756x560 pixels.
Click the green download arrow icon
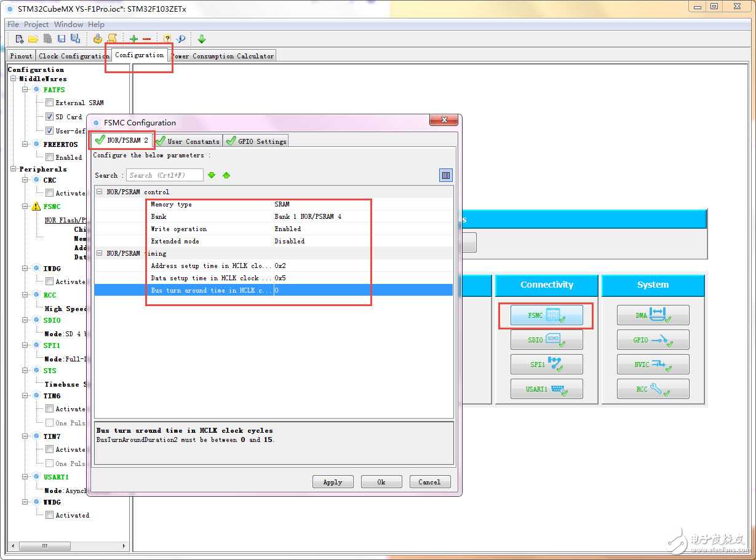click(x=202, y=39)
